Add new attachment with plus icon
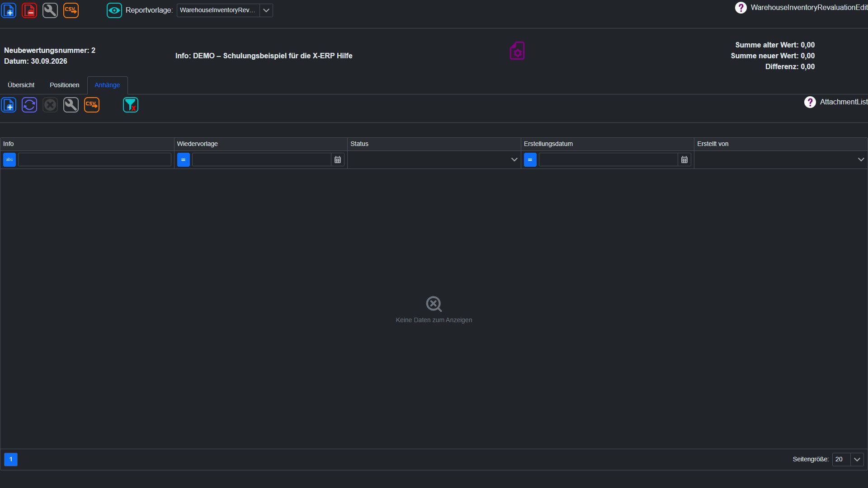Screen dimensions: 868x488 pos(9,105)
